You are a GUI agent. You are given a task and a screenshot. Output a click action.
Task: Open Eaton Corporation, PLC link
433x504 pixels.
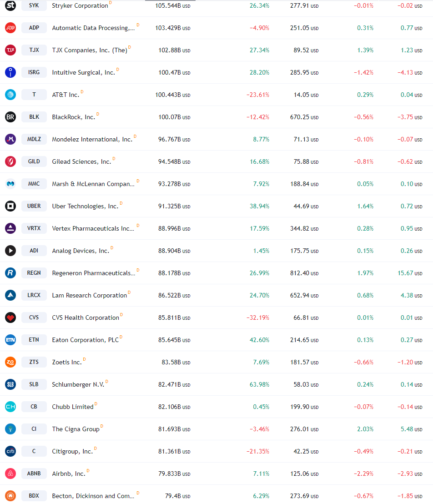(85, 340)
